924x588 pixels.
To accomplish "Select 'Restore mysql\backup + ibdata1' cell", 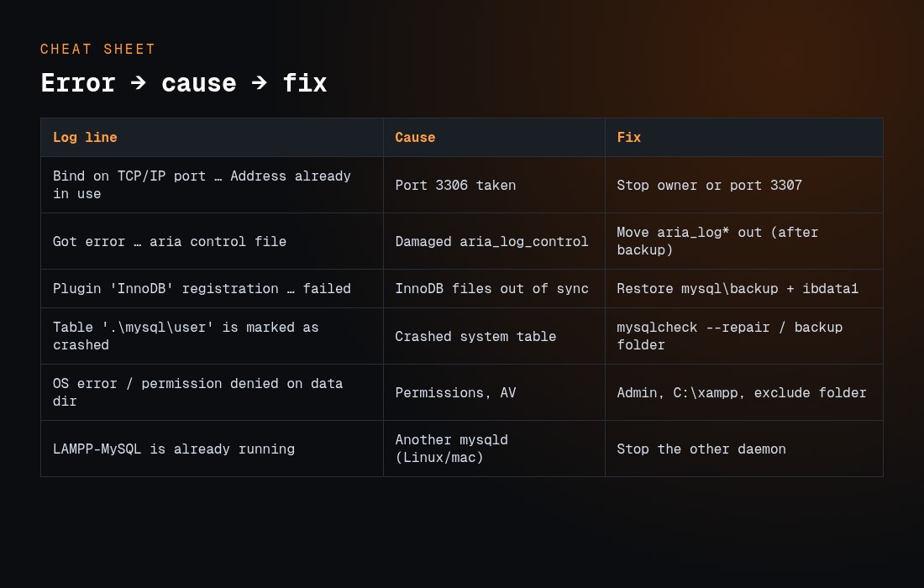I will coord(744,289).
